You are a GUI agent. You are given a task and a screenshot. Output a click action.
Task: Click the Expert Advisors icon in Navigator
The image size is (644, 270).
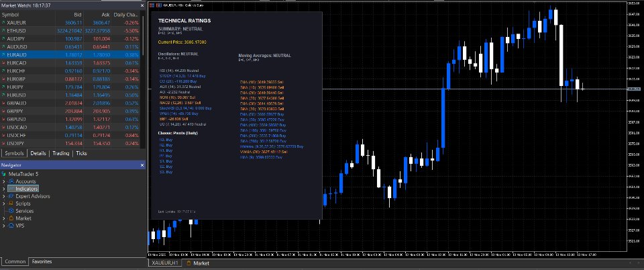tap(11, 196)
